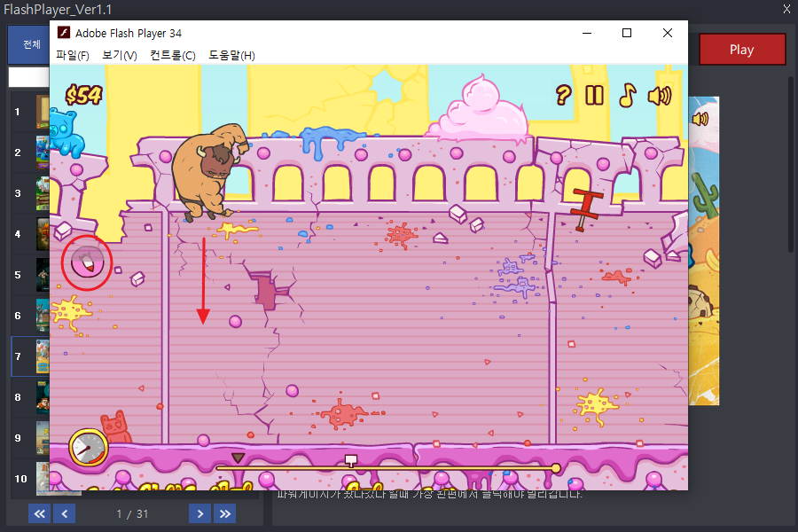Click the pink whipped cream blob on the wall
Image resolution: width=798 pixels, height=532 pixels.
(x=480, y=109)
